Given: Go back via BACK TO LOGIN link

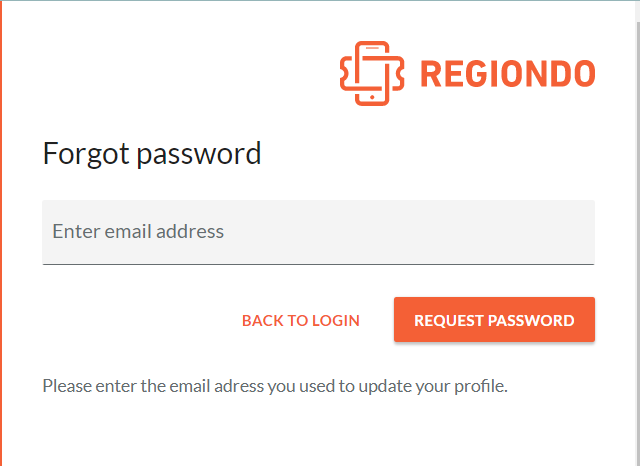Looking at the screenshot, I should pyautogui.click(x=301, y=320).
